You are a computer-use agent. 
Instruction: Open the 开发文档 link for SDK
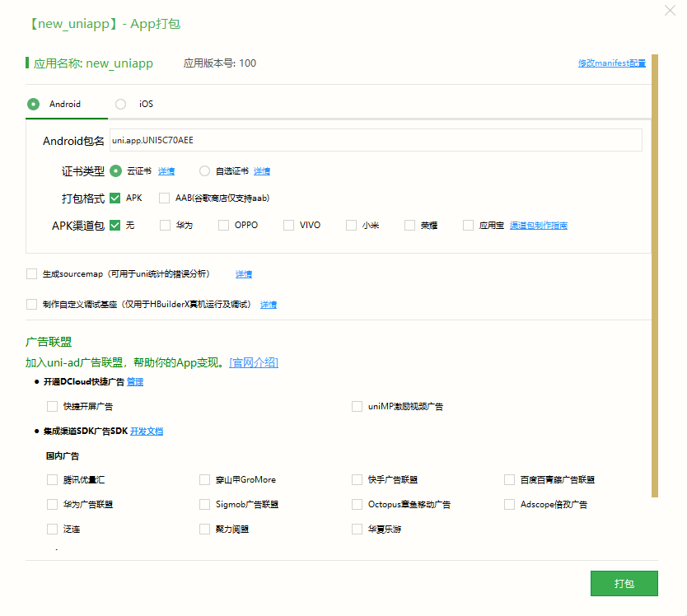coord(147,431)
